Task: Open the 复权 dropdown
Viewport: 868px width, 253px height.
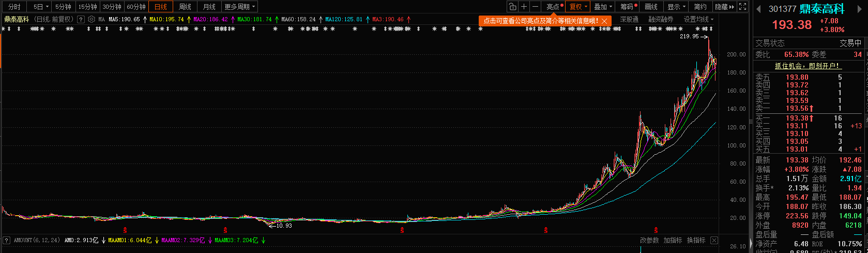Action: (578, 7)
